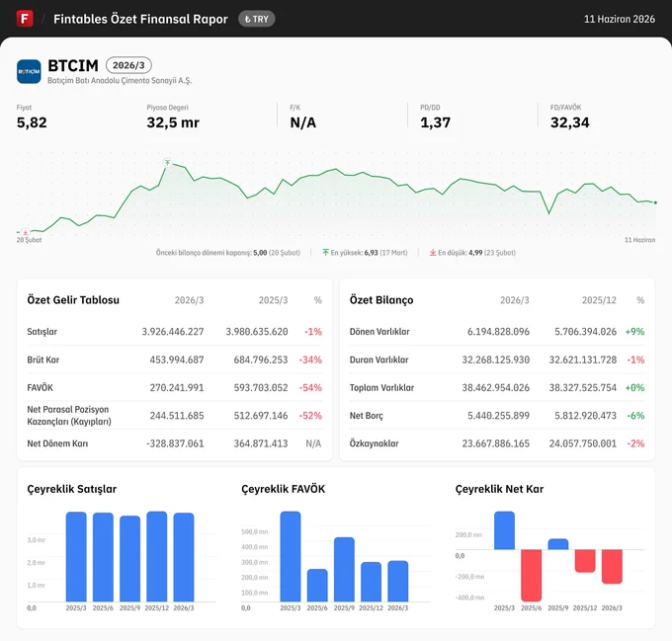Click the 11 Haziran chart end label

tap(639, 240)
